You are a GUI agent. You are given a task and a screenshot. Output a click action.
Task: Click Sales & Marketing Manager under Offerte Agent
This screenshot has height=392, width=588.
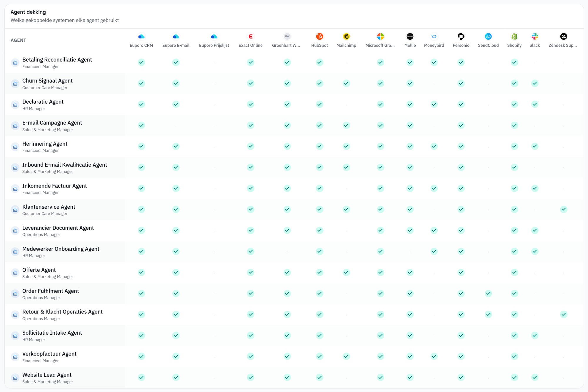[x=48, y=277]
